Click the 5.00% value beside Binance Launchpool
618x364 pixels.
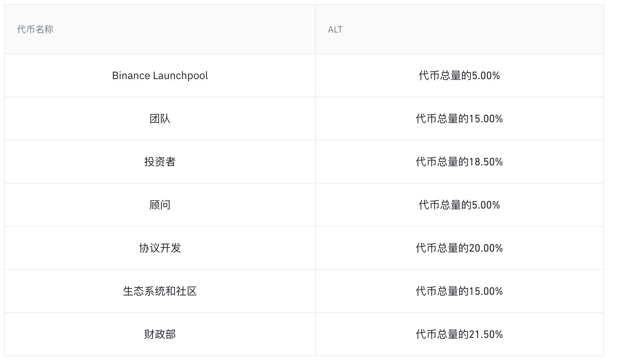459,75
